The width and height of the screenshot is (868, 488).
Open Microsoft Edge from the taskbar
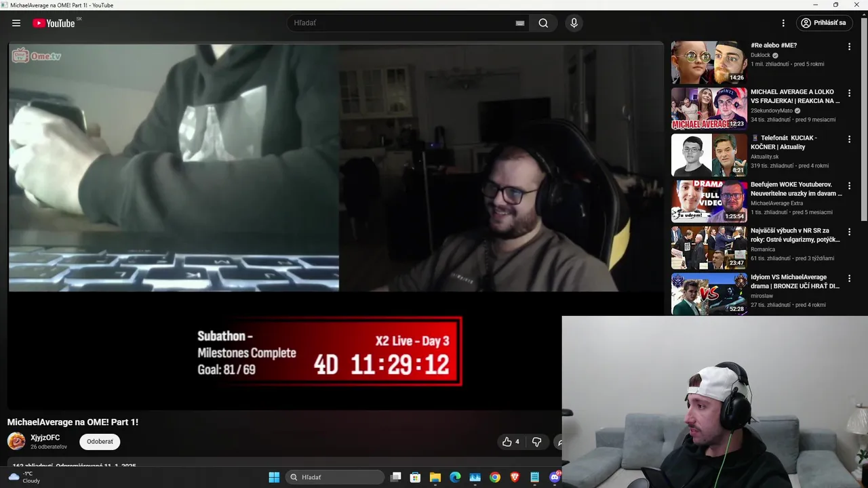tap(455, 477)
